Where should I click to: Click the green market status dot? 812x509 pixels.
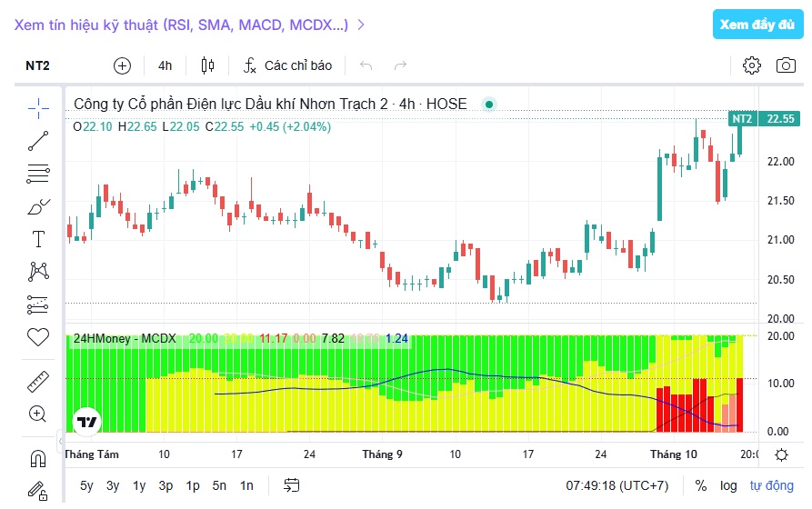pyautogui.click(x=489, y=105)
